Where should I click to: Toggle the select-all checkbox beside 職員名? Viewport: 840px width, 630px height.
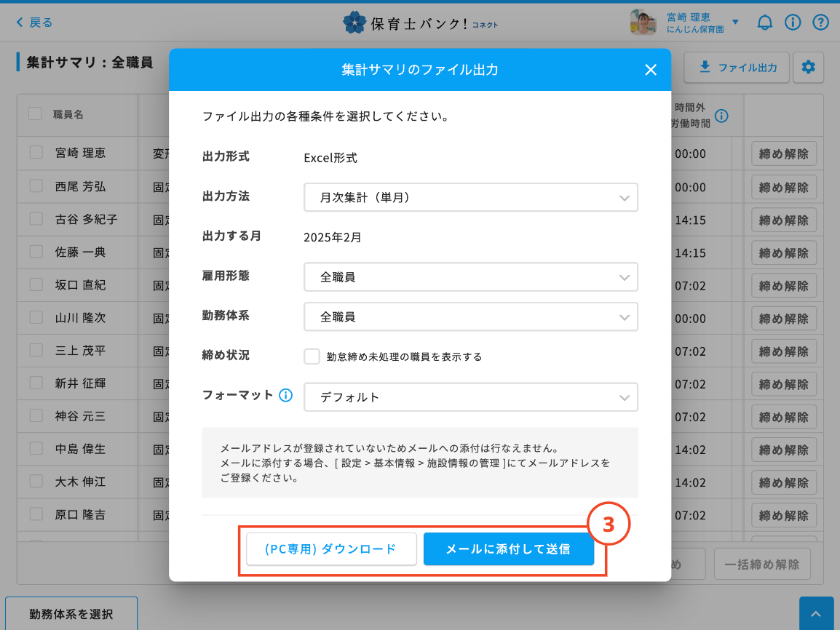(x=35, y=113)
